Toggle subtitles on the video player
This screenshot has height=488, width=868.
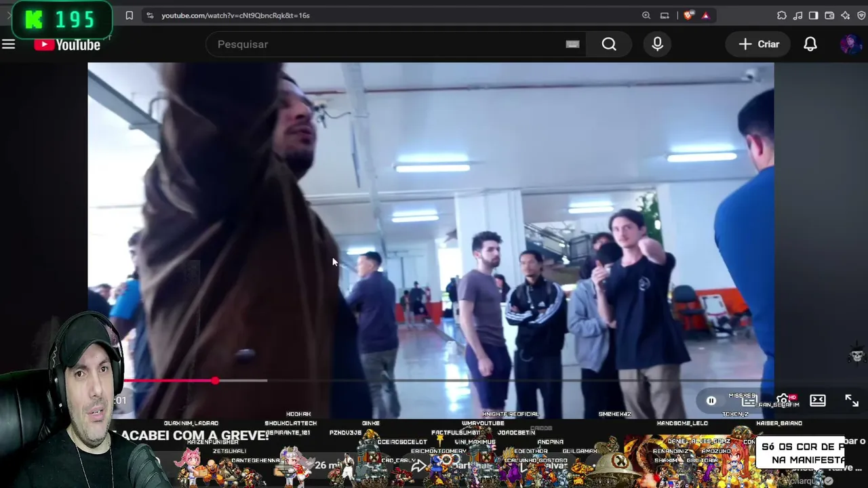pos(749,401)
